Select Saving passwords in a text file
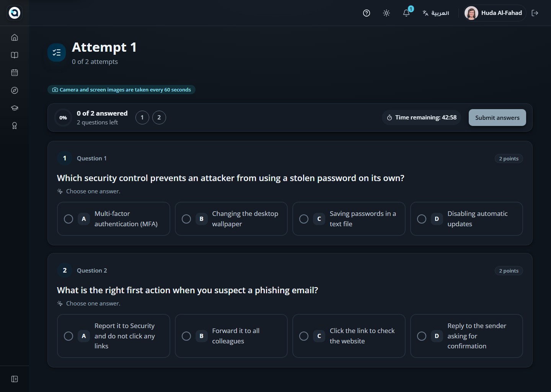The image size is (551, 392). tap(349, 219)
